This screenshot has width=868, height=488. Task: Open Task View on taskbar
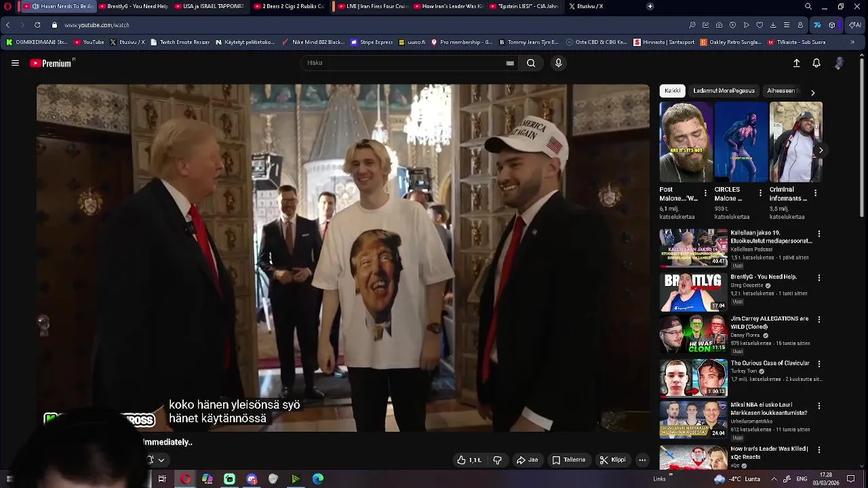pos(162,479)
